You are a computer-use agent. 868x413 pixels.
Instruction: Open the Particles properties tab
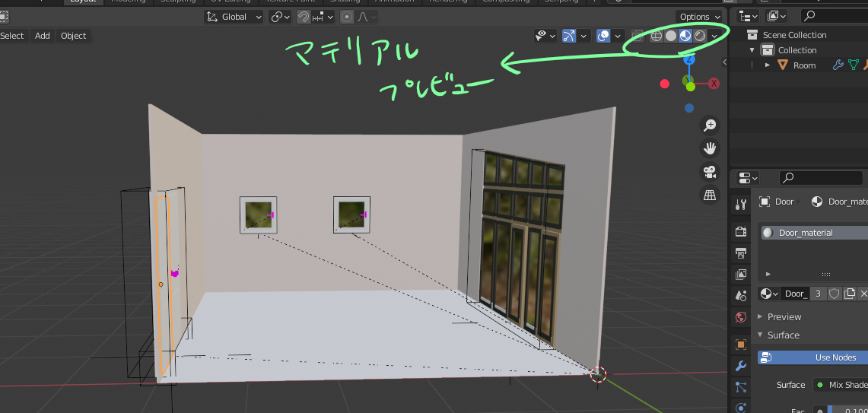tap(741, 387)
